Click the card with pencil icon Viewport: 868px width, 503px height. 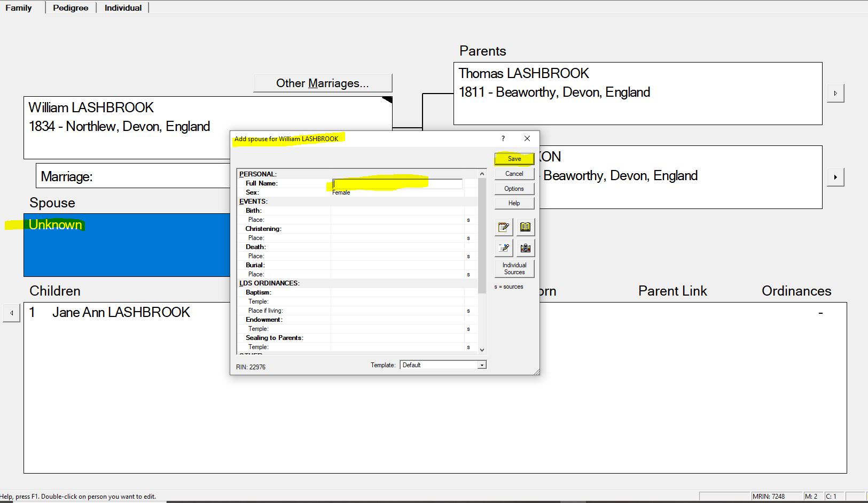click(x=504, y=248)
